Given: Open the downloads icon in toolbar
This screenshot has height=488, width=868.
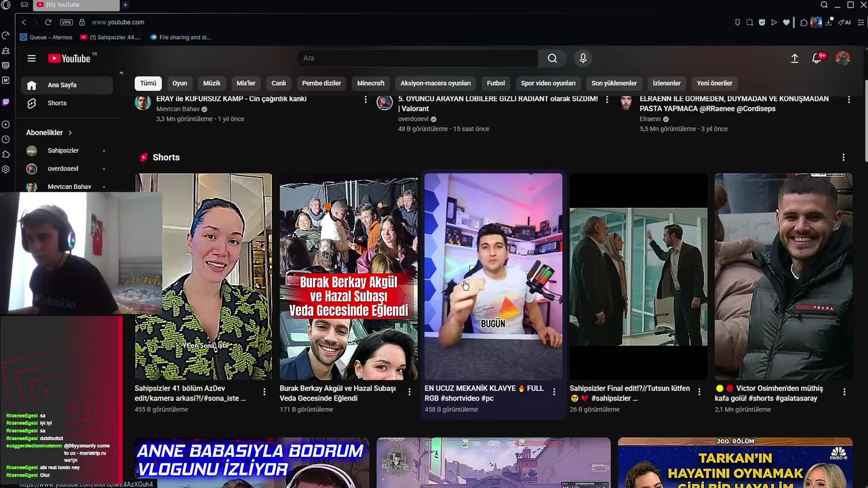Looking at the screenshot, I should click(829, 22).
